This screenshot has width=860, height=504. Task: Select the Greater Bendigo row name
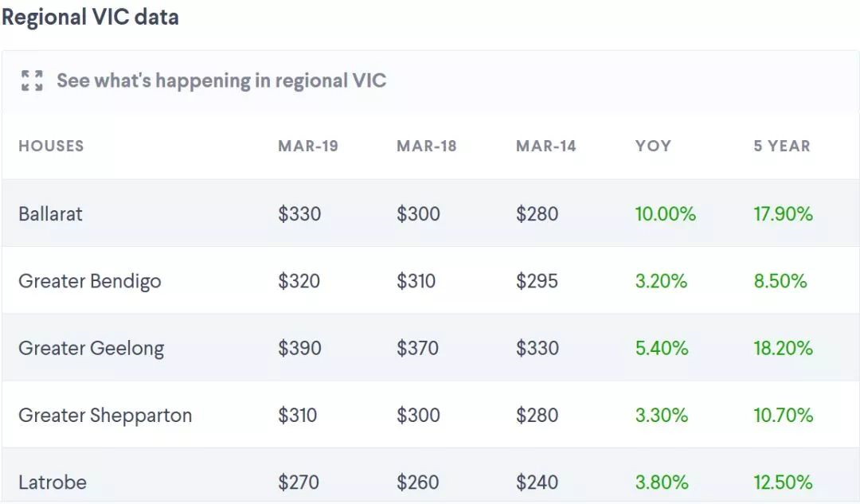tap(89, 281)
